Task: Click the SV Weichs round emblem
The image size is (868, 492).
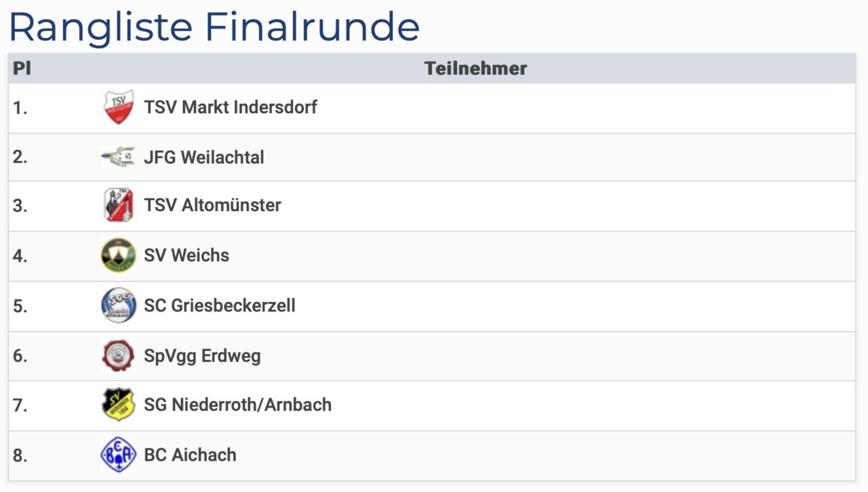Action: 118,255
